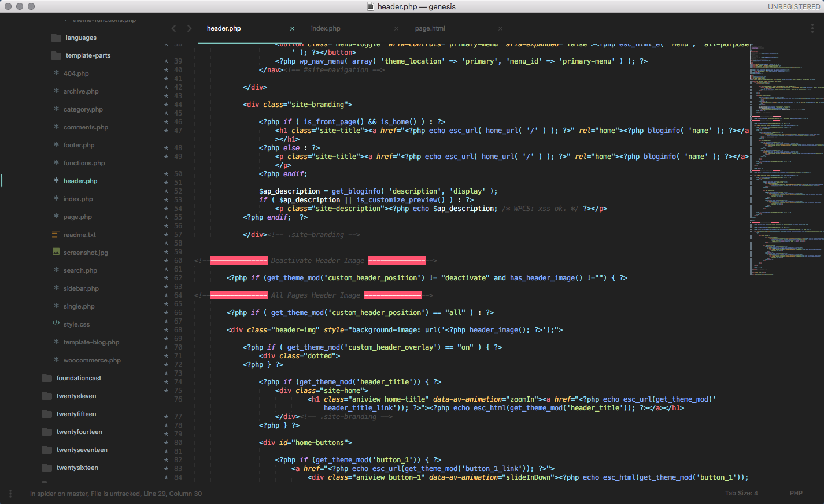Open style.css from the sidebar
The width and height of the screenshot is (824, 504).
(76, 324)
